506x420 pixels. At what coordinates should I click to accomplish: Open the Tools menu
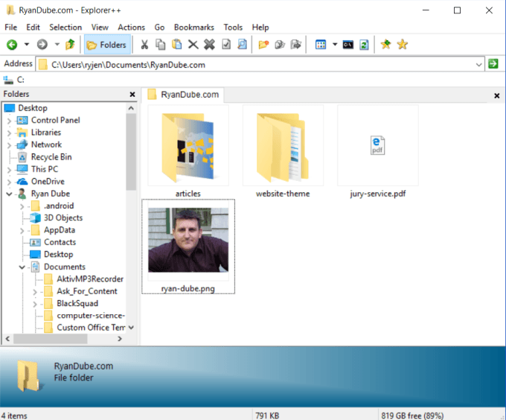coord(233,28)
